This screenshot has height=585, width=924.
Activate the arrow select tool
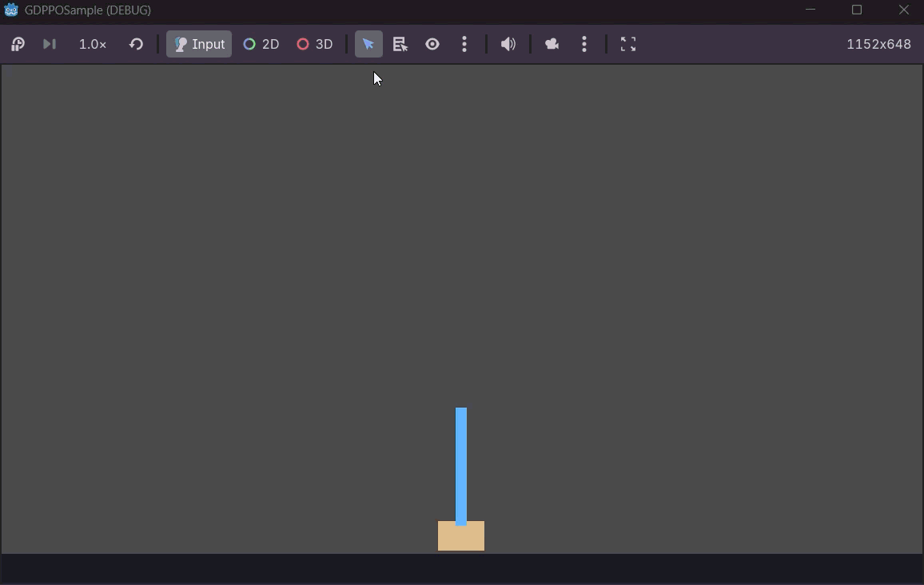point(368,44)
